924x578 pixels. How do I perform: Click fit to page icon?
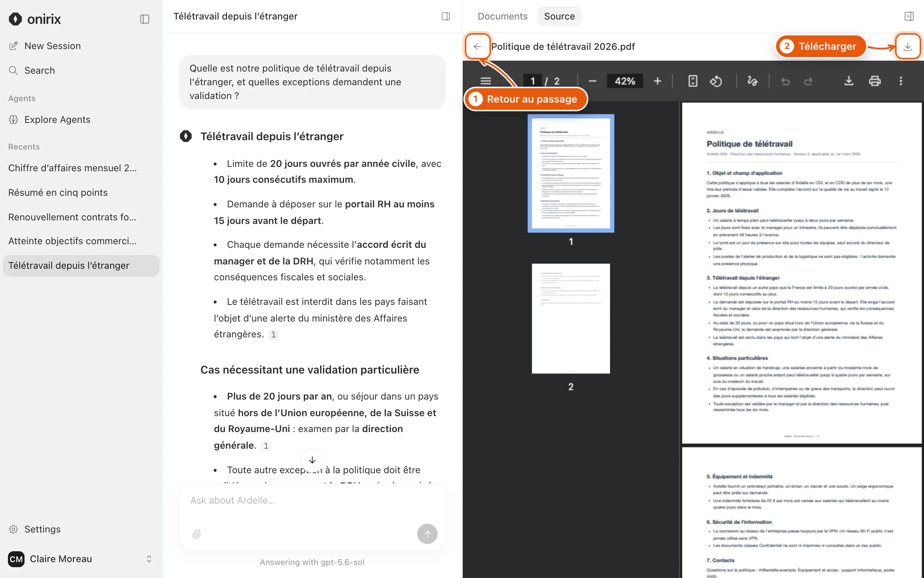click(x=693, y=81)
